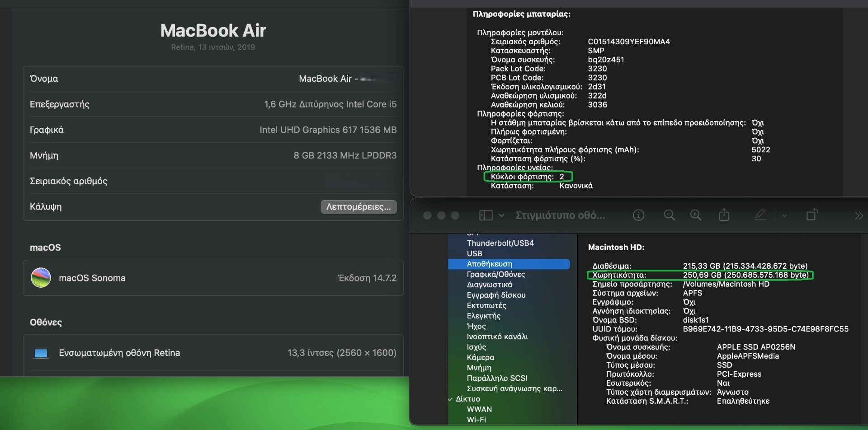
Task: Select Συσκευή ανάγνωσης καρ… in sidebar
Action: point(514,388)
